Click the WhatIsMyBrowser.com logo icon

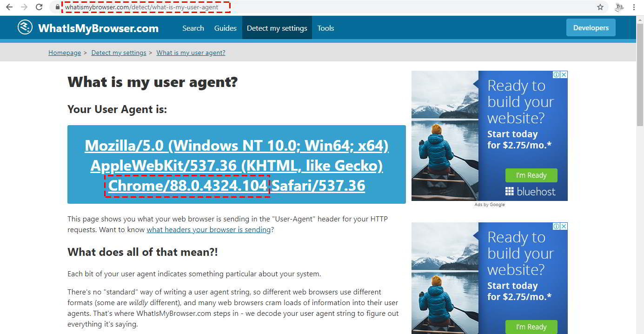[x=25, y=27]
